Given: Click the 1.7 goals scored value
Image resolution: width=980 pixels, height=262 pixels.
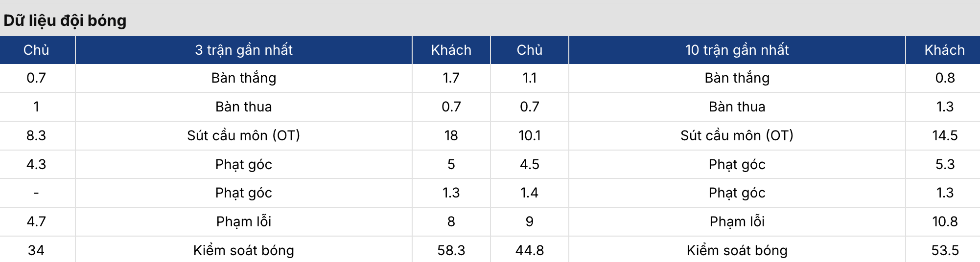Looking at the screenshot, I should (451, 78).
